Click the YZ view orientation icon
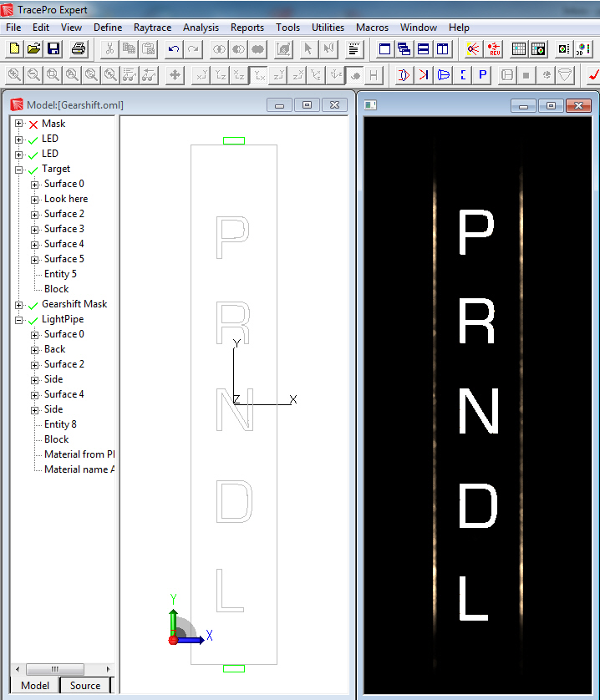This screenshot has height=700, width=600. [221, 75]
